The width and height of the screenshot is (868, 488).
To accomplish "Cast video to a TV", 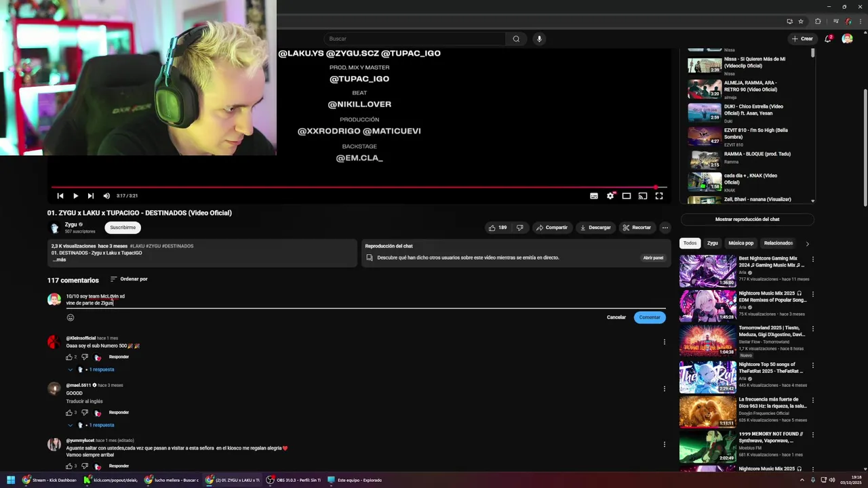I will click(643, 196).
